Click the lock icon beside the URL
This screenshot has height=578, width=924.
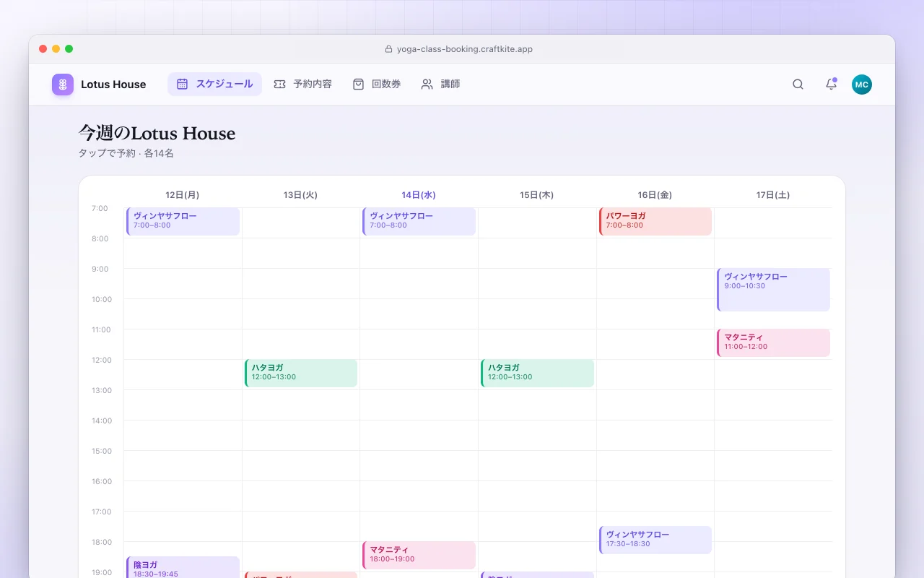[388, 49]
